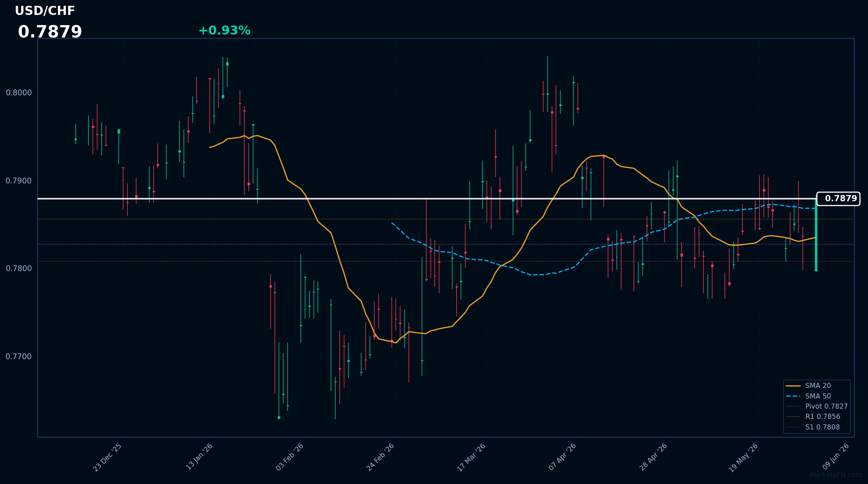Click the 03 Feb '26 date label

(x=289, y=457)
